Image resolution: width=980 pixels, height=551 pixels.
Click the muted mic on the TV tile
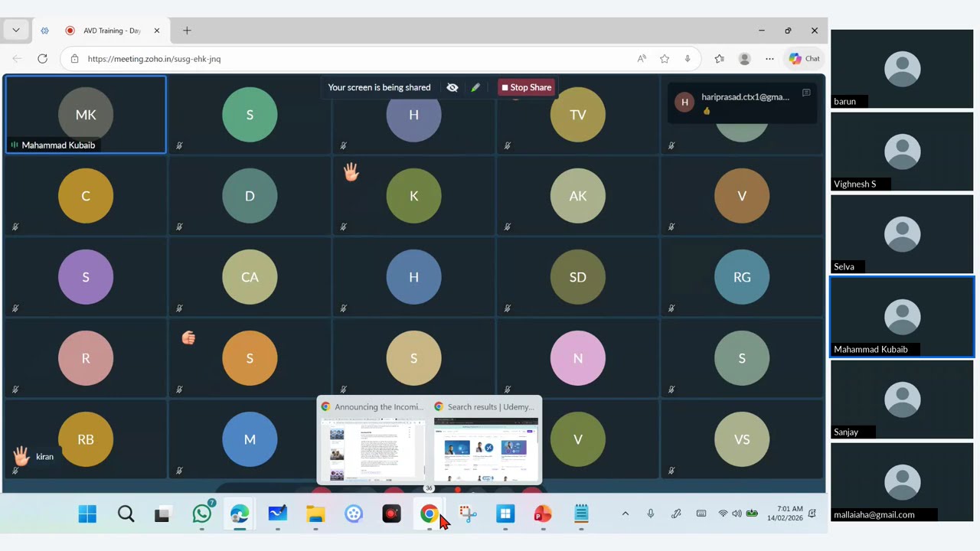click(508, 145)
